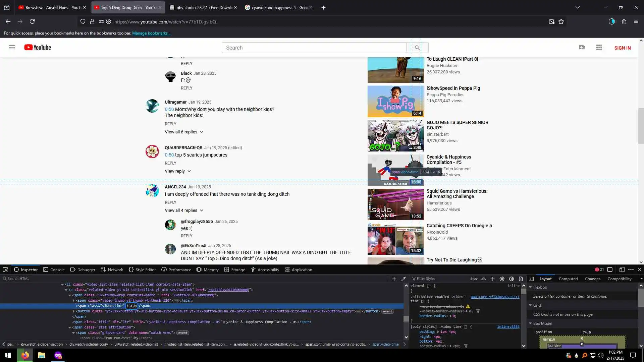This screenshot has height=362, width=644.
Task: Toggle light color scheme simulation sun icon
Action: point(502,279)
